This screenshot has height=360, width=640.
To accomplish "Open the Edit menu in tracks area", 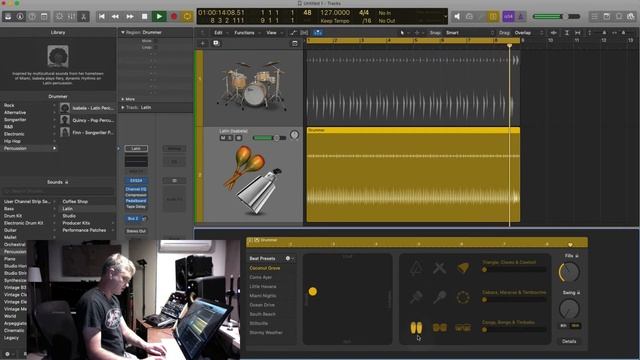I will pyautogui.click(x=218, y=33).
